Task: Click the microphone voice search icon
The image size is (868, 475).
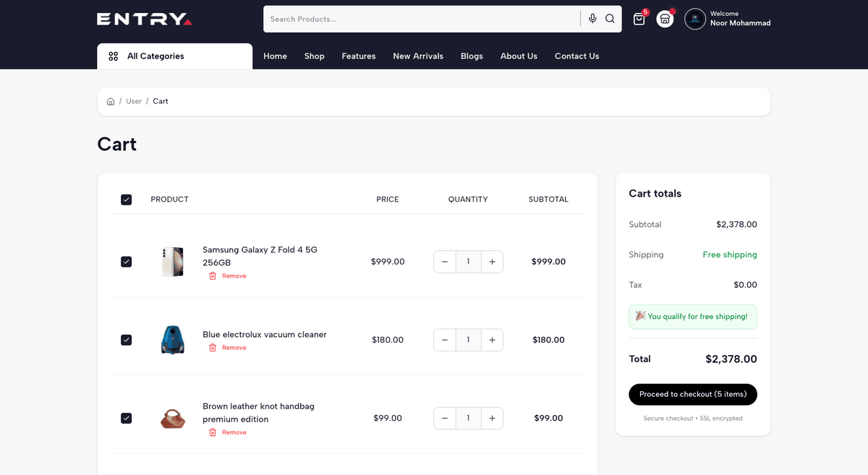Action: pos(592,19)
